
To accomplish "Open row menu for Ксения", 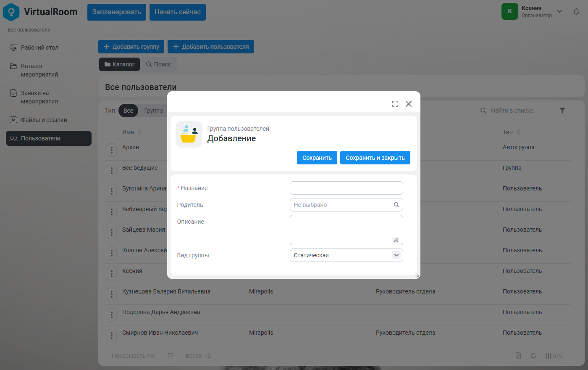I will point(112,274).
